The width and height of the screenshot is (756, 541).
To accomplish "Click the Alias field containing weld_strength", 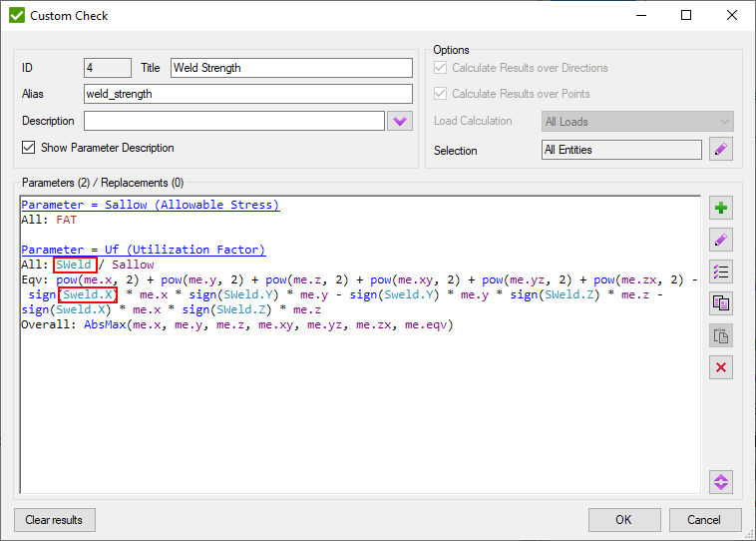I will [247, 94].
